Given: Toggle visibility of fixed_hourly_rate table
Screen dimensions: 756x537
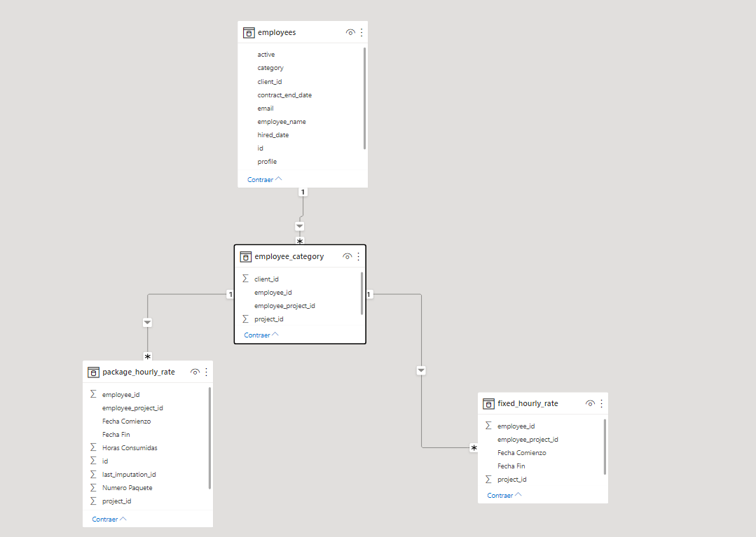Looking at the screenshot, I should [590, 403].
